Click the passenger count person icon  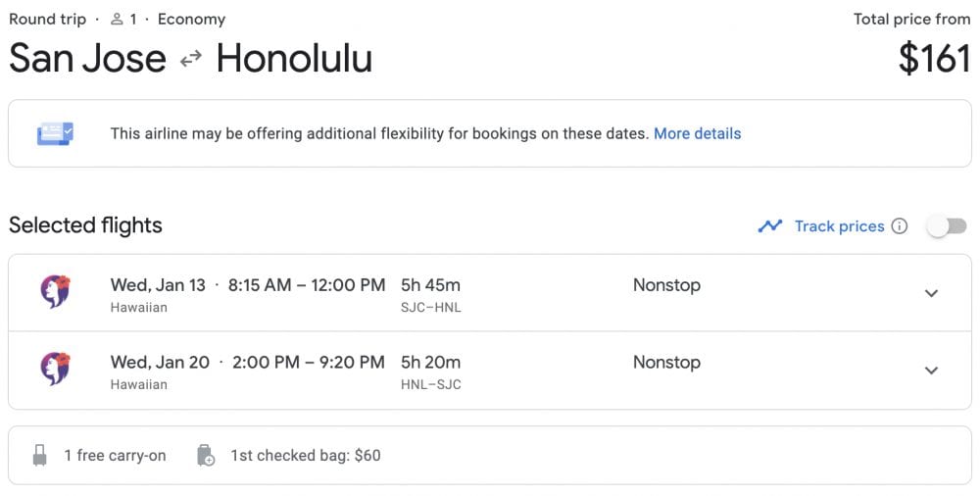[x=117, y=20]
